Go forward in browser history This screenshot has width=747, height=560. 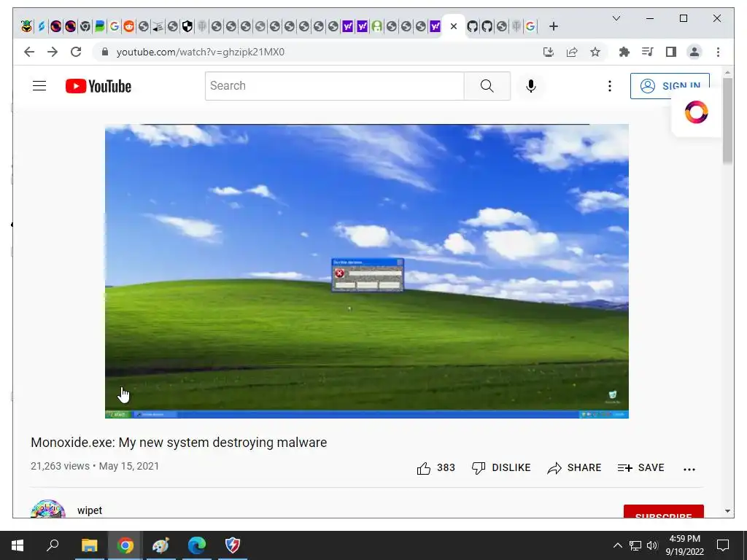[x=53, y=52]
